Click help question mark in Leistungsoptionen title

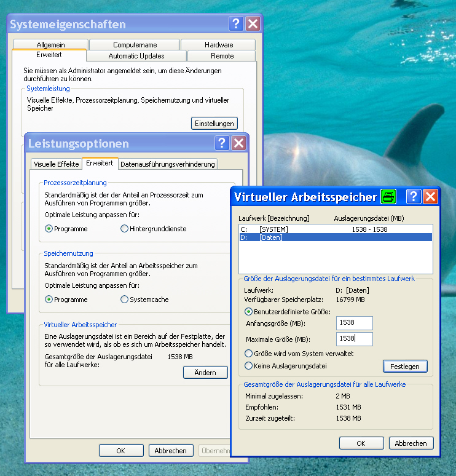coord(222,143)
